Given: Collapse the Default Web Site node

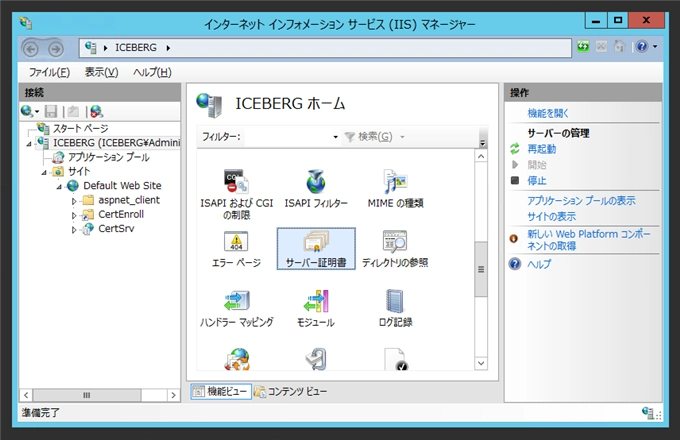Looking at the screenshot, I should (x=59, y=187).
